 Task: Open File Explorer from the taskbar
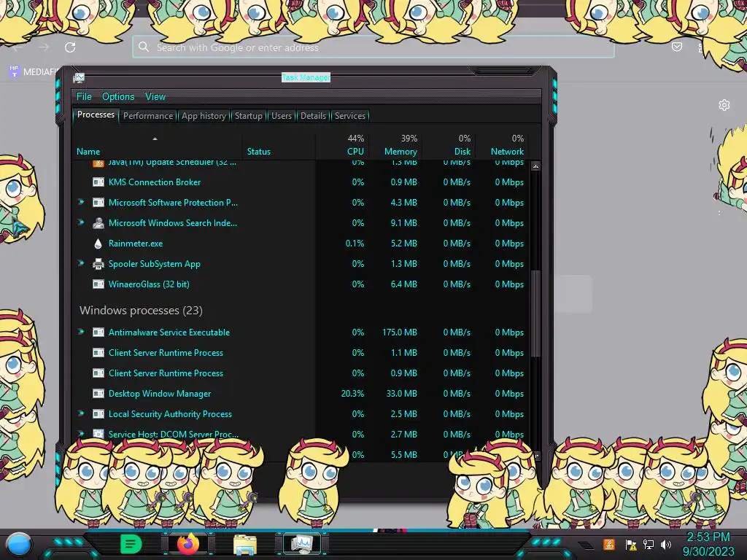click(x=245, y=545)
